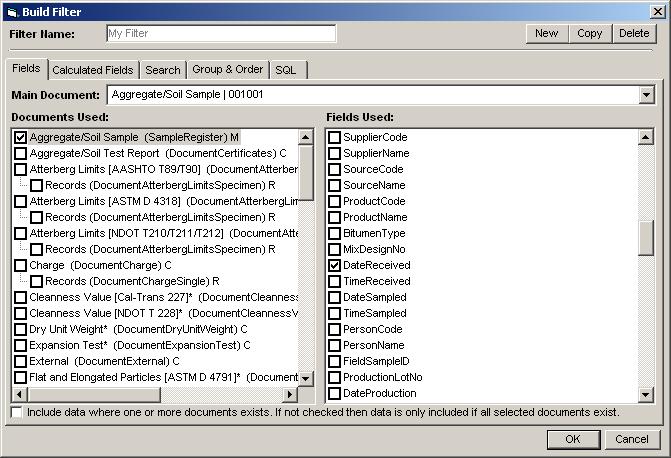Check the Charge (DocumentCharge) document
Viewport: 671px width, 458px height.
coord(21,266)
